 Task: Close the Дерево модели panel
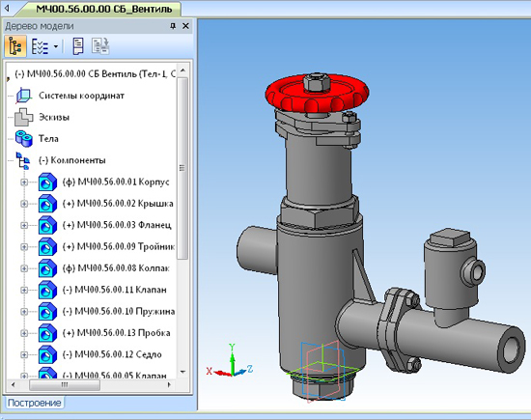[x=185, y=26]
